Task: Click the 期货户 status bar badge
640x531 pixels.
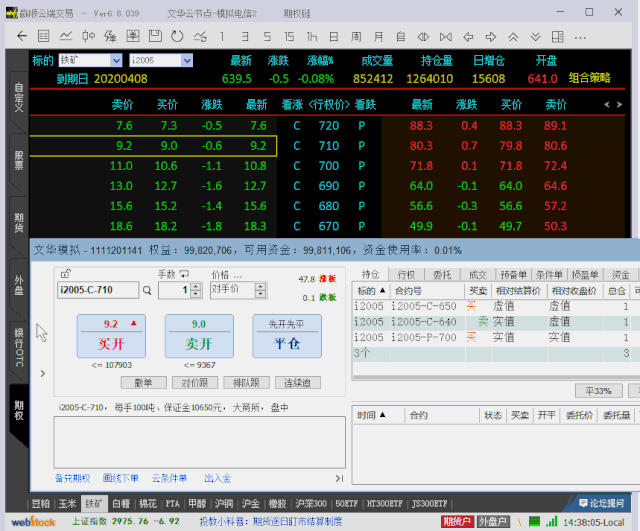Action: point(457,521)
